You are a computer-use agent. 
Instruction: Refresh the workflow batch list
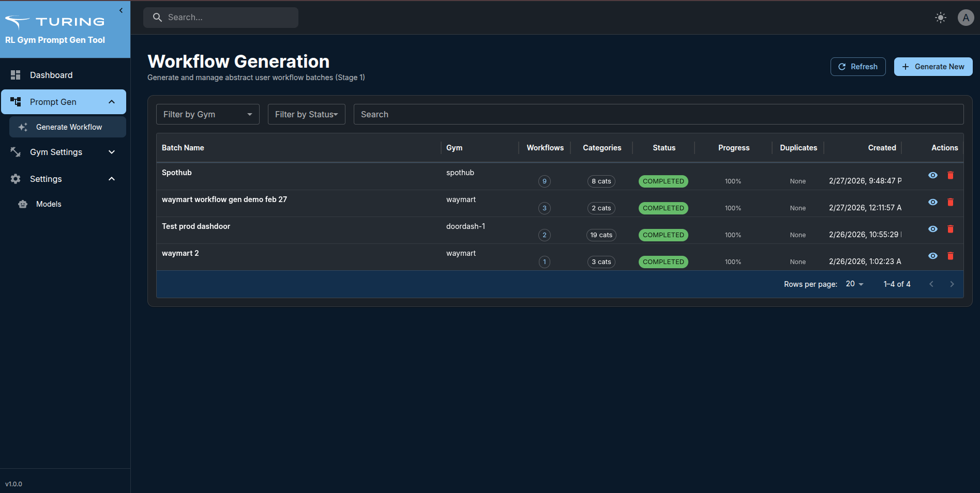[x=857, y=67]
